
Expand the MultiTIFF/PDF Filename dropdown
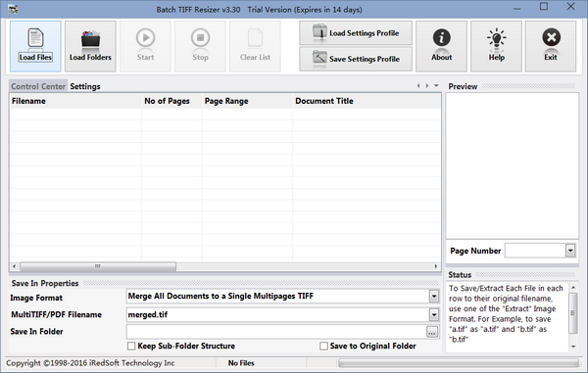click(x=434, y=314)
